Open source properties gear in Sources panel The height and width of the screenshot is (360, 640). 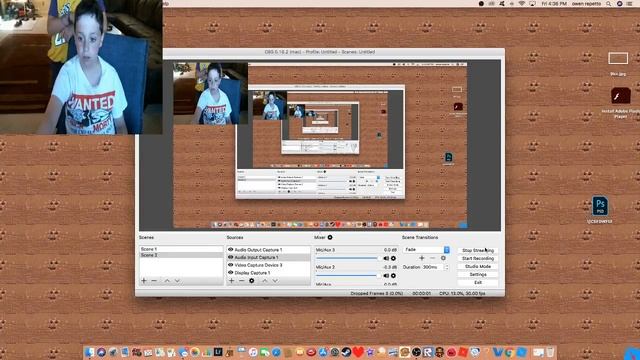point(252,280)
